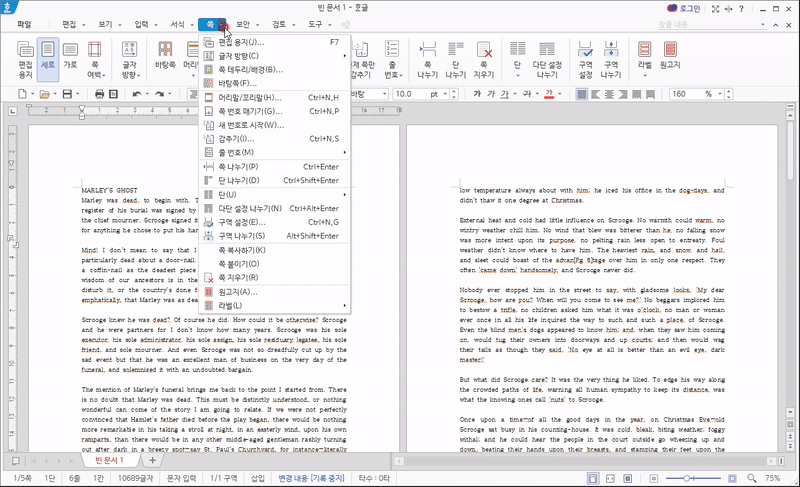Select the 빈 문서 1 document tab
The height and width of the screenshot is (487, 800).
pos(110,460)
